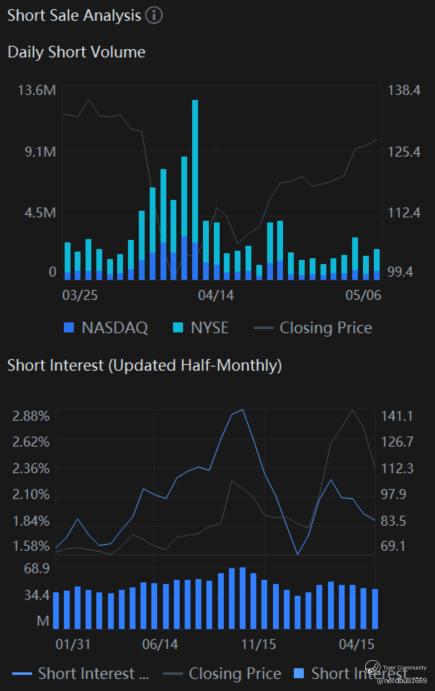Select the 05/06 date label
The height and width of the screenshot is (691, 435).
point(363,295)
